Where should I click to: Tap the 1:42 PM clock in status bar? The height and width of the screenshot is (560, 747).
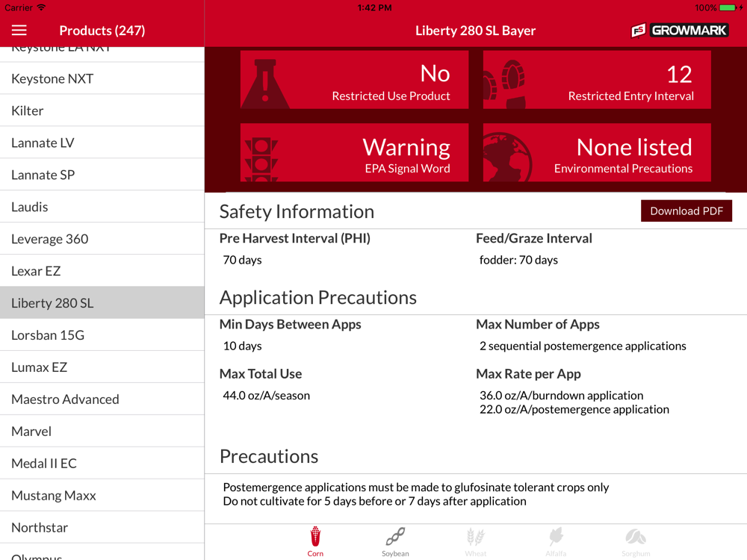tap(374, 7)
